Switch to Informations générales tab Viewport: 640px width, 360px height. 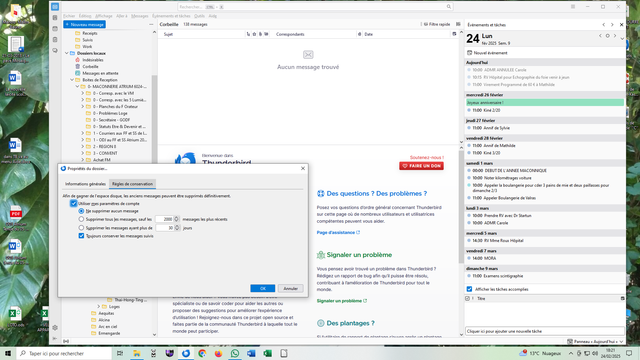coord(85,184)
